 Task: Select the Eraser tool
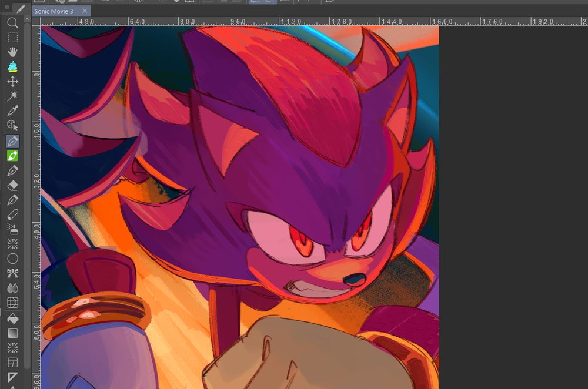coord(12,185)
